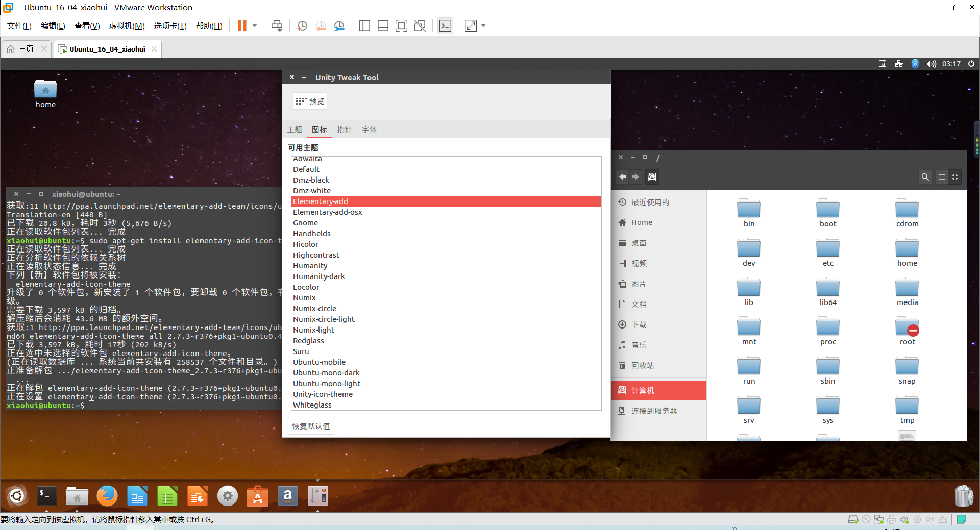Viewport: 980px width, 530px height.
Task: Adjust the volume indicator in system tray
Action: click(x=930, y=63)
